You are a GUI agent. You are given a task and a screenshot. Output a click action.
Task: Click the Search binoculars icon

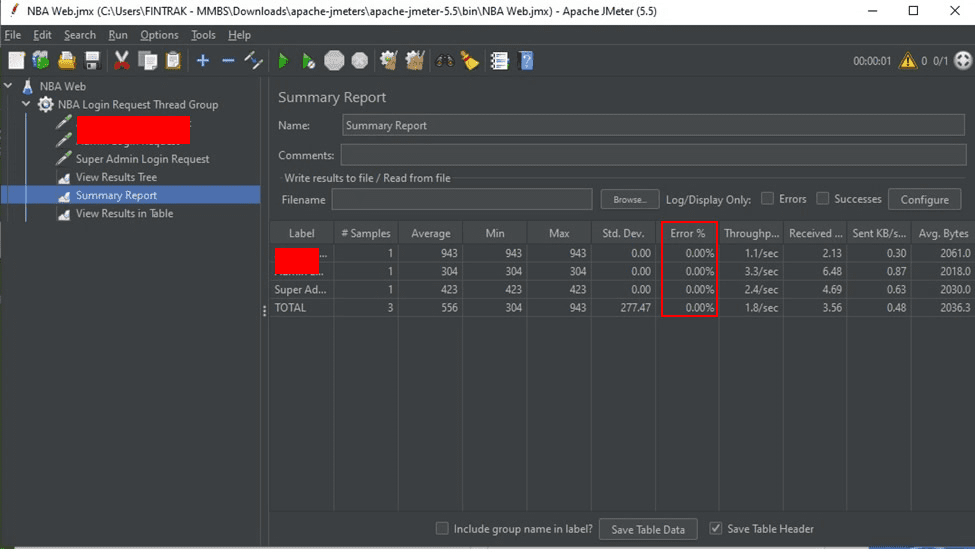444,61
